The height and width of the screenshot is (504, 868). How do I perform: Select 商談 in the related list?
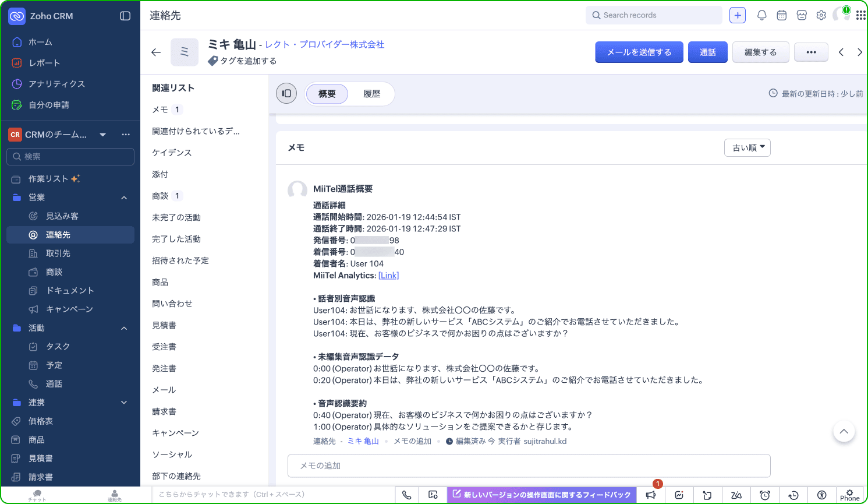[x=160, y=196]
